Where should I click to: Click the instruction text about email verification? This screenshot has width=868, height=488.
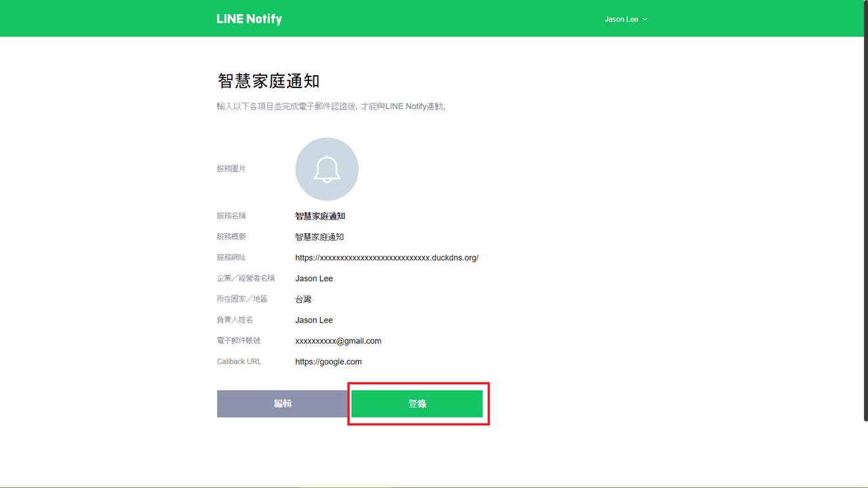coord(333,106)
